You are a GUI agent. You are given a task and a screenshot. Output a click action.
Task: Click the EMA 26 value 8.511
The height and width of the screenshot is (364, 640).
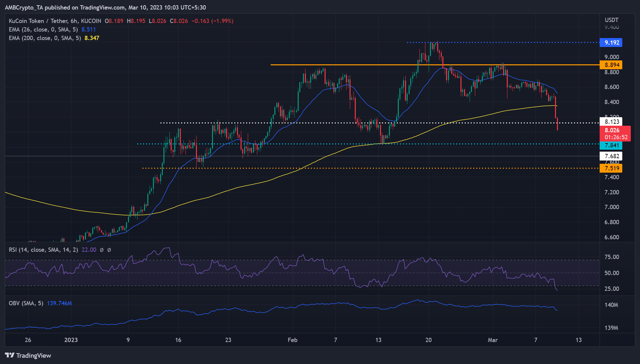(89, 30)
